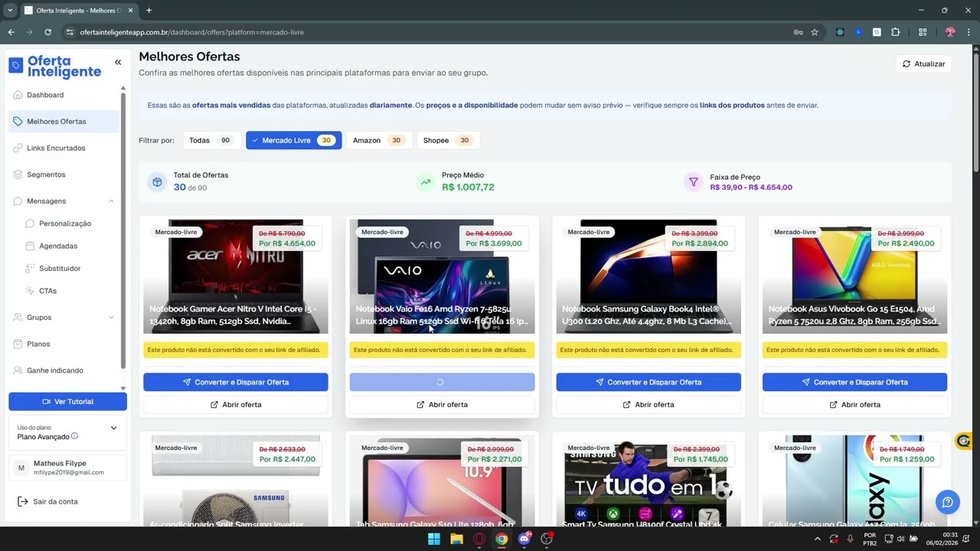The width and height of the screenshot is (980, 551).
Task: Click the password key icon in address bar
Action: 798,32
